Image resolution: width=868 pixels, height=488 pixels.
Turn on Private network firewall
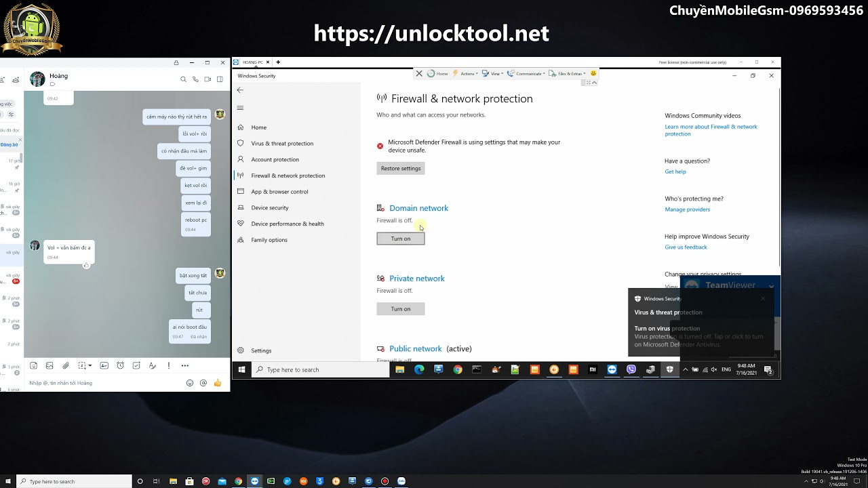[x=401, y=309]
